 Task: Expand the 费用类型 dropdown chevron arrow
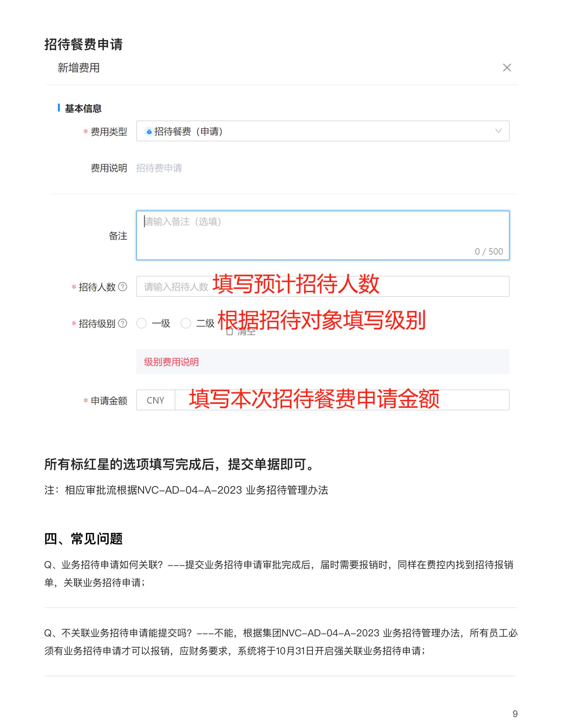[498, 131]
